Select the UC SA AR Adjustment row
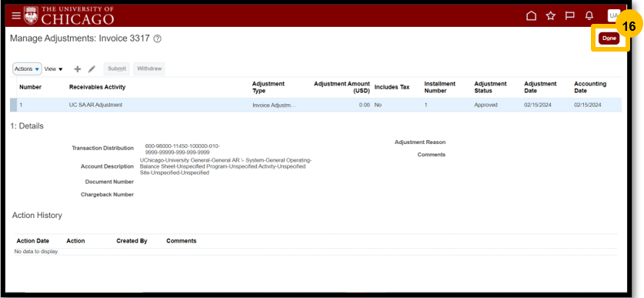This screenshot has height=298, width=644. tap(315, 105)
